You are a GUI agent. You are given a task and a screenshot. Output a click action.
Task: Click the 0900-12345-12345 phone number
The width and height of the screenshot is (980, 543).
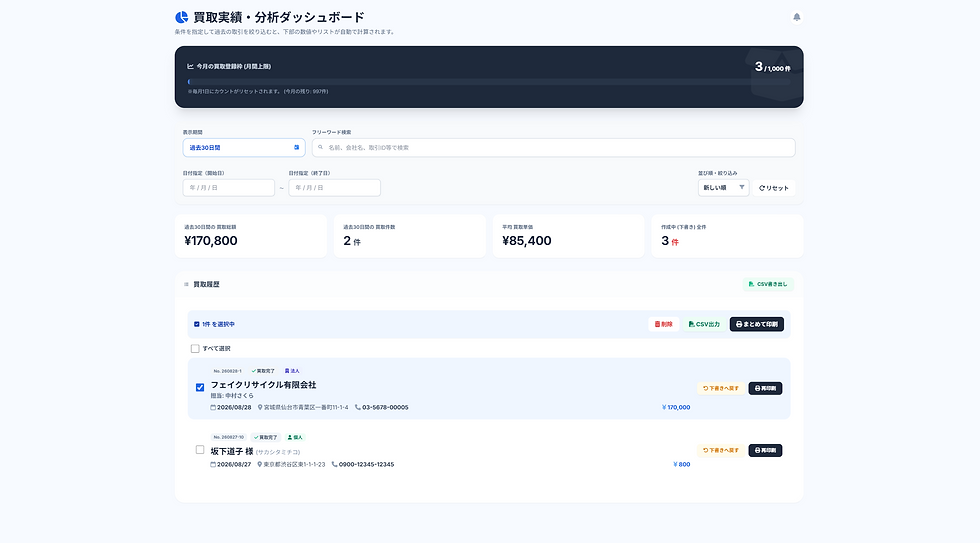[366, 464]
